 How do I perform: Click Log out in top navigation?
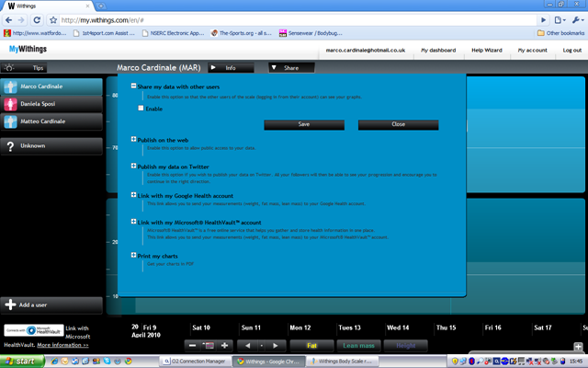pos(572,51)
